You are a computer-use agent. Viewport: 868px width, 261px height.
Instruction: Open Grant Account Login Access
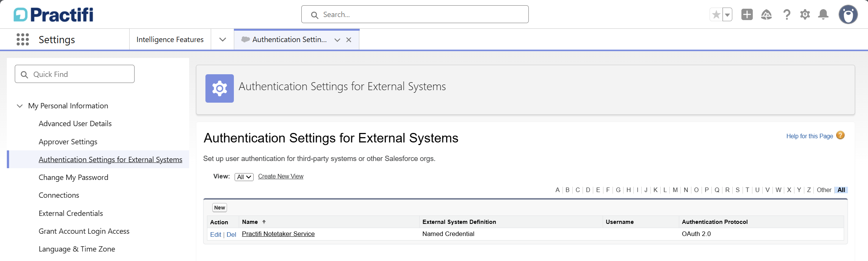84,231
